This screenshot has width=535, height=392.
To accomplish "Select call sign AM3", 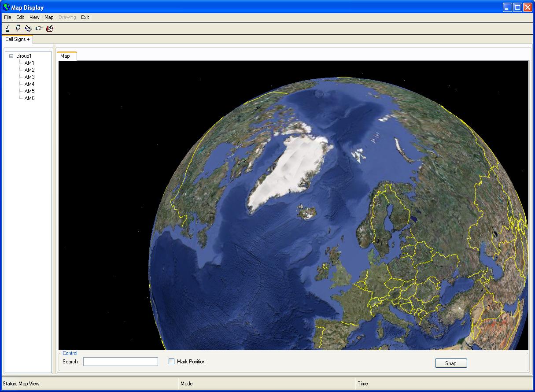I will 30,77.
